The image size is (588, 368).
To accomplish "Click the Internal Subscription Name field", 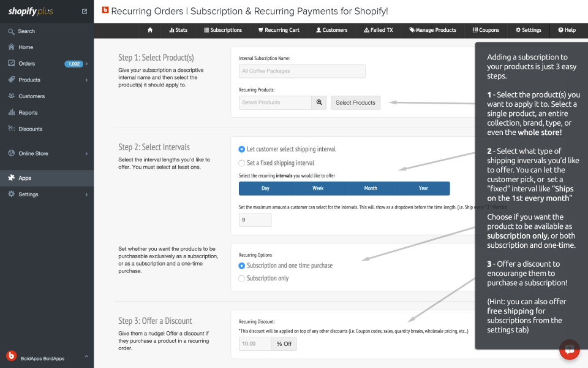I will click(302, 71).
